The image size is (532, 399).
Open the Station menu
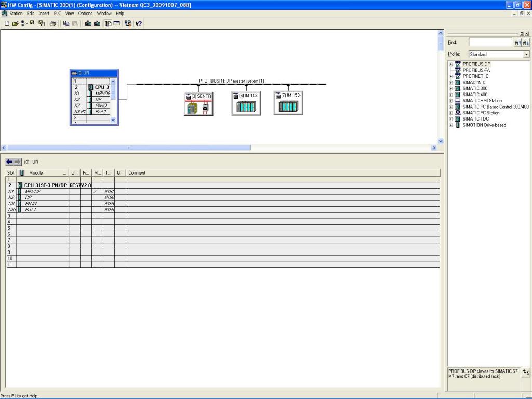click(16, 13)
